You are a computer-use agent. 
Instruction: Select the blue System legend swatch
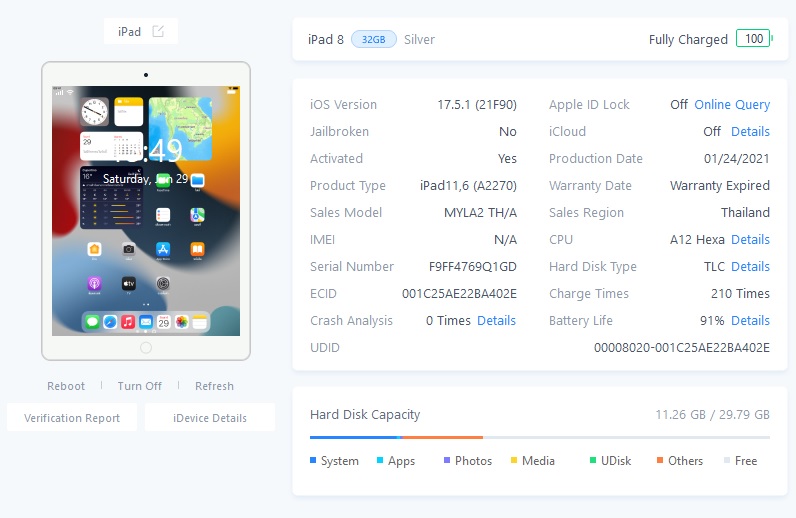[x=313, y=460]
